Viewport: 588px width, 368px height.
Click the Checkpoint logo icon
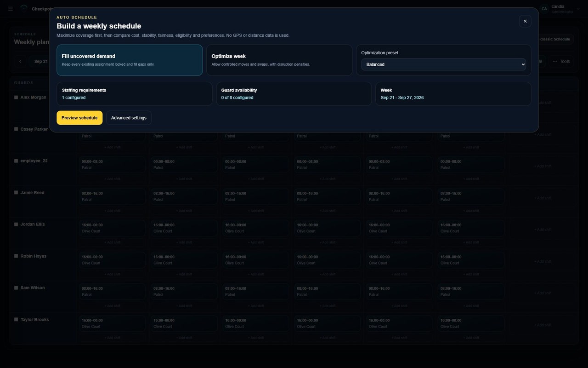(24, 8)
